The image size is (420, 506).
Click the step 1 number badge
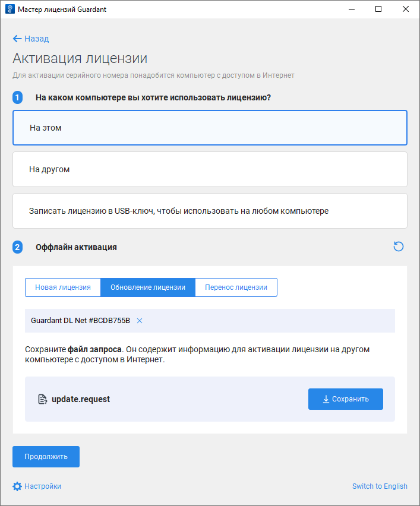coord(18,97)
